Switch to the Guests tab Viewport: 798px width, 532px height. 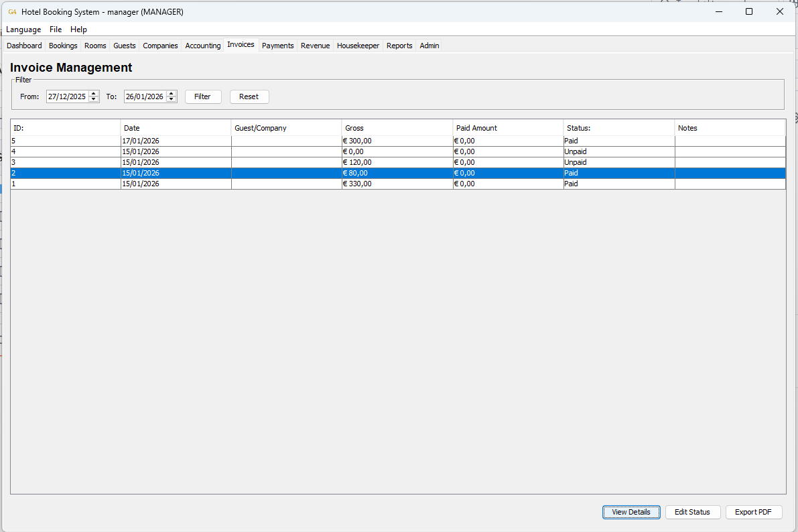[x=124, y=45]
